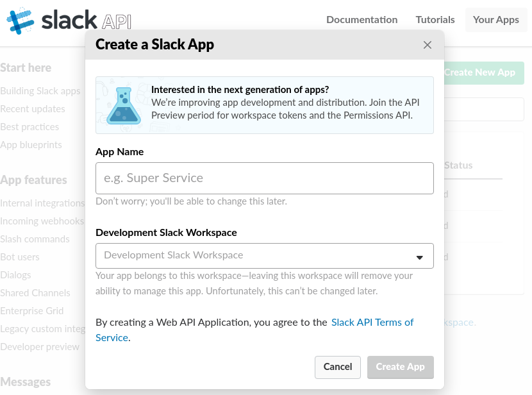Screen dimensions: 532x395
Task: Go to Best practices sidebar link
Action: (29, 127)
